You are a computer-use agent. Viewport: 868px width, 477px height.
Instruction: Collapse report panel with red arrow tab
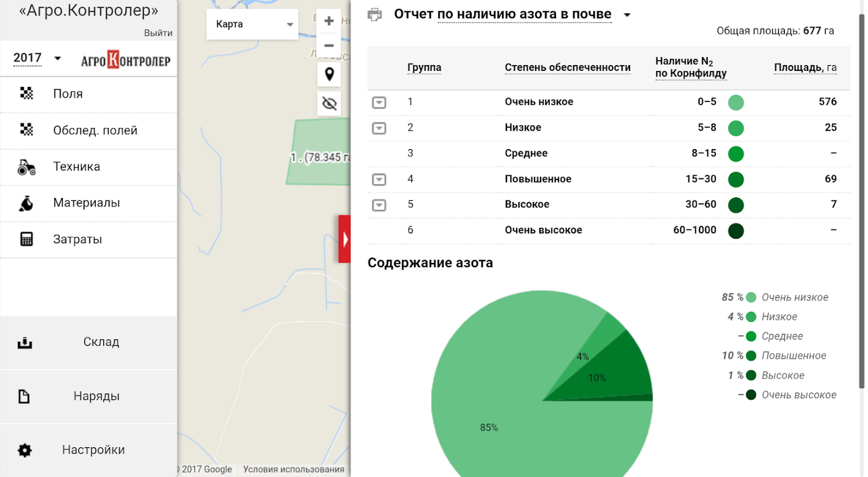(x=344, y=239)
